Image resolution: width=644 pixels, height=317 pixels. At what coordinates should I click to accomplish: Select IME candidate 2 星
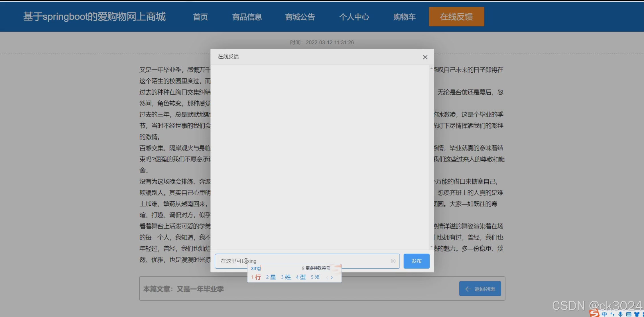pos(271,277)
